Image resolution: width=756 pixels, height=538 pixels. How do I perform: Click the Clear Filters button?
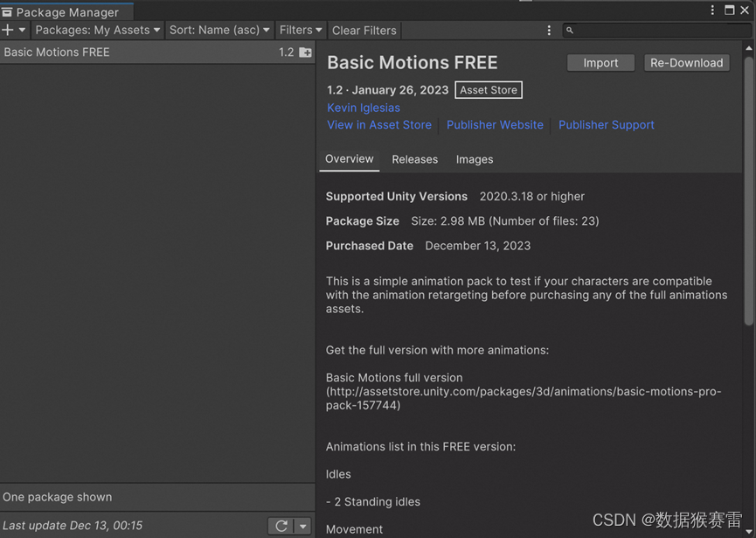pos(364,31)
